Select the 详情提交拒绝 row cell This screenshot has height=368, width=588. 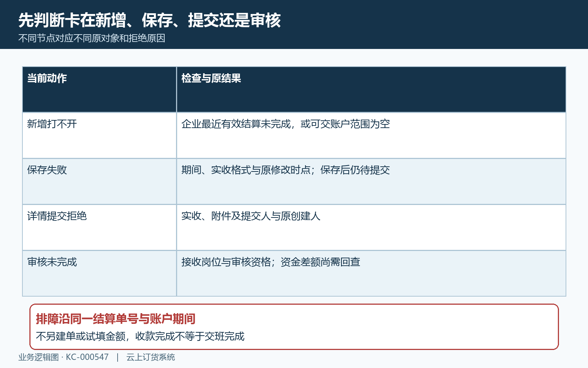coord(100,227)
